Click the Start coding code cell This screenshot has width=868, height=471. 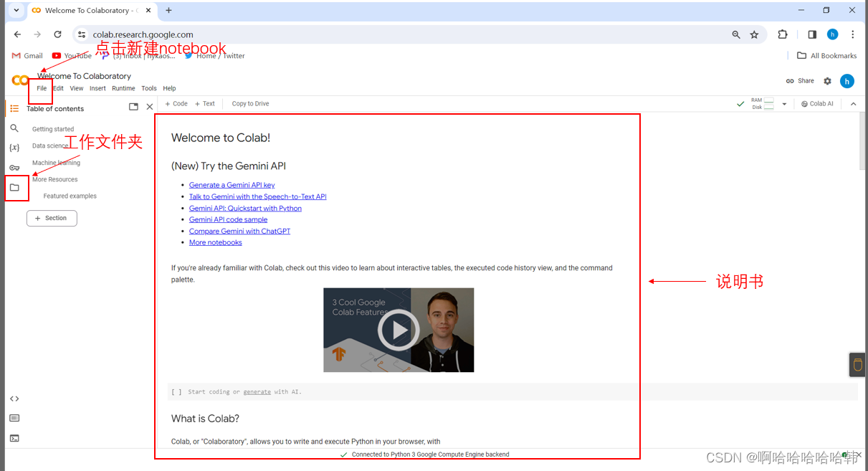point(512,391)
